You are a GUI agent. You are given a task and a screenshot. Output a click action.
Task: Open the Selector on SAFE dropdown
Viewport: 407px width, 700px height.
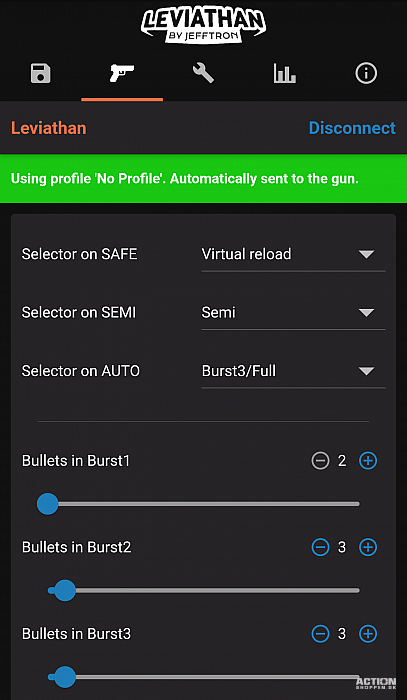pyautogui.click(x=293, y=255)
